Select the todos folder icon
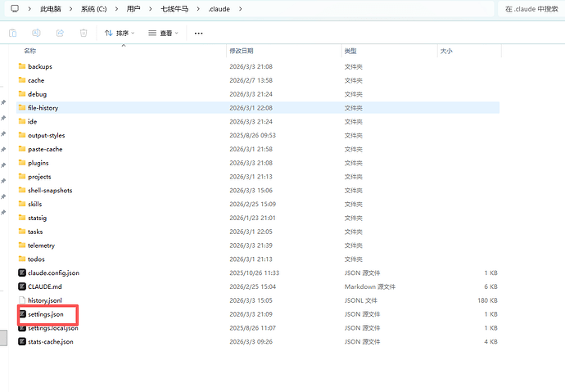This screenshot has width=565, height=392. tap(22, 259)
